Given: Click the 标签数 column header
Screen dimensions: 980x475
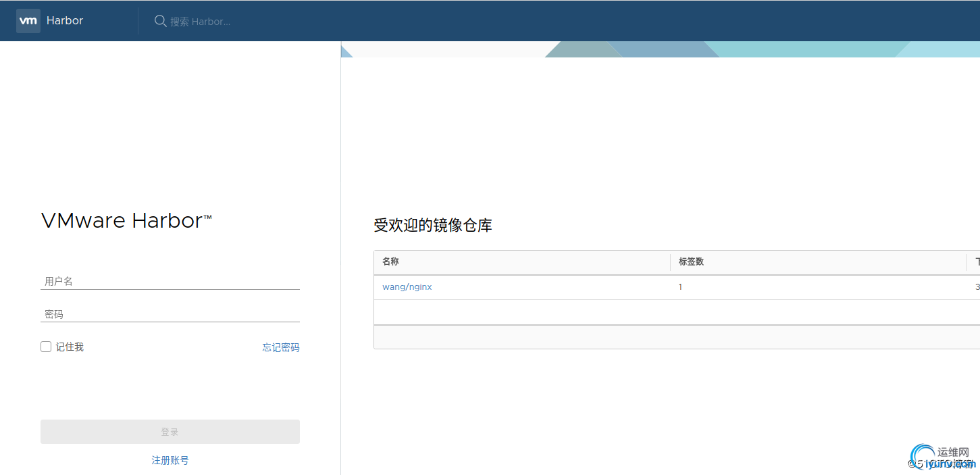Looking at the screenshot, I should (692, 261).
